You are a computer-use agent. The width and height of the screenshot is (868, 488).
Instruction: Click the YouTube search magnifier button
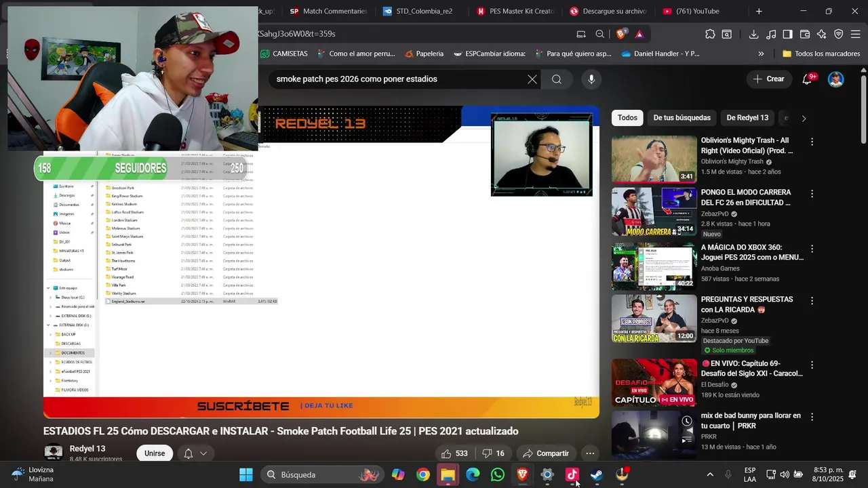point(557,79)
